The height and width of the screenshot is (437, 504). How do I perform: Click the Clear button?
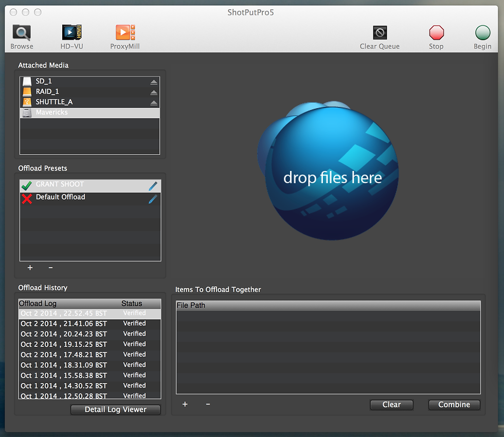click(x=391, y=405)
